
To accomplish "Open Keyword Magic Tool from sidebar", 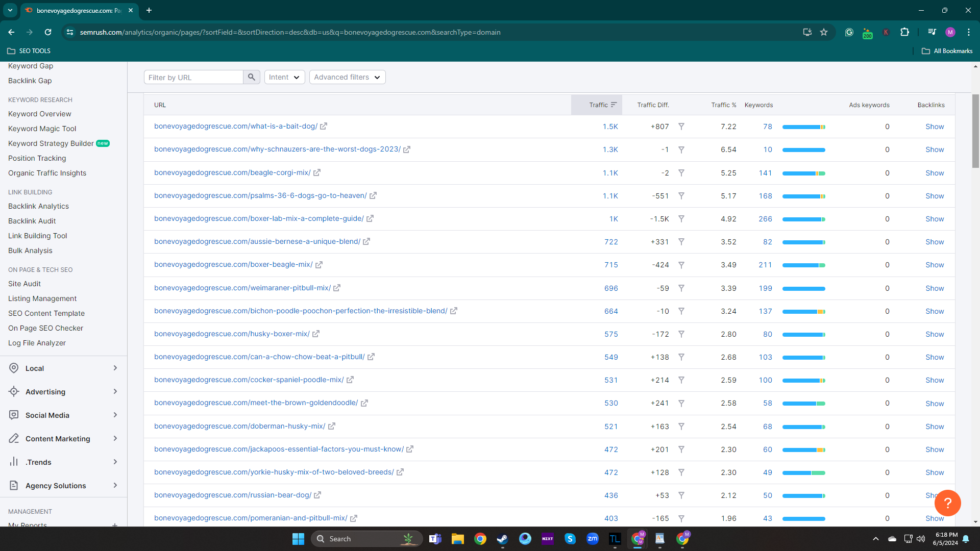I will point(42,129).
